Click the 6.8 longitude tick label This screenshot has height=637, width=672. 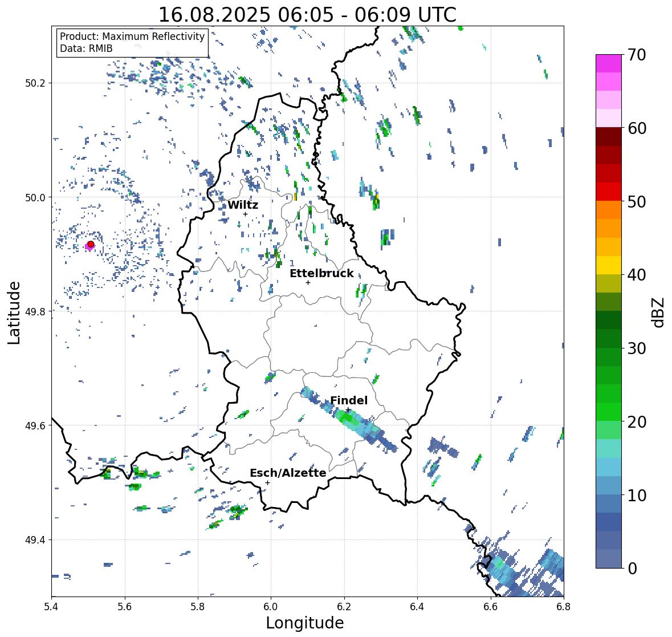(x=564, y=607)
